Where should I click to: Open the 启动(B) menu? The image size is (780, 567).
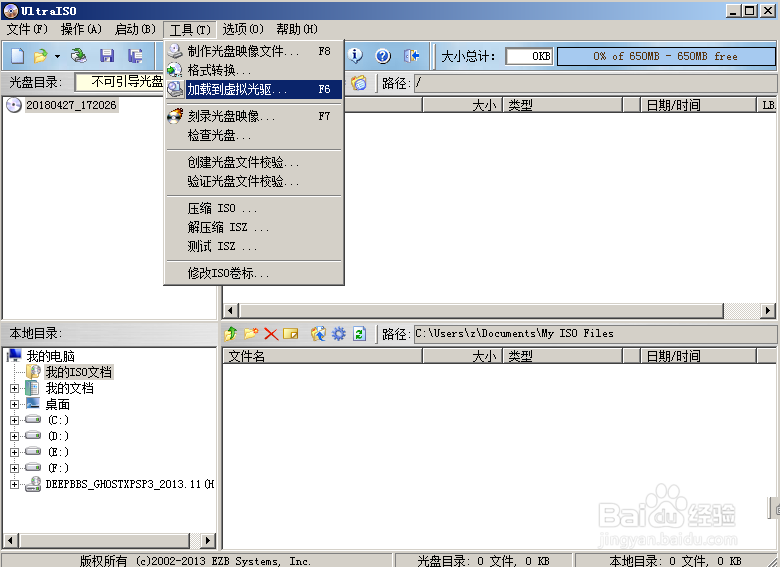[135, 29]
